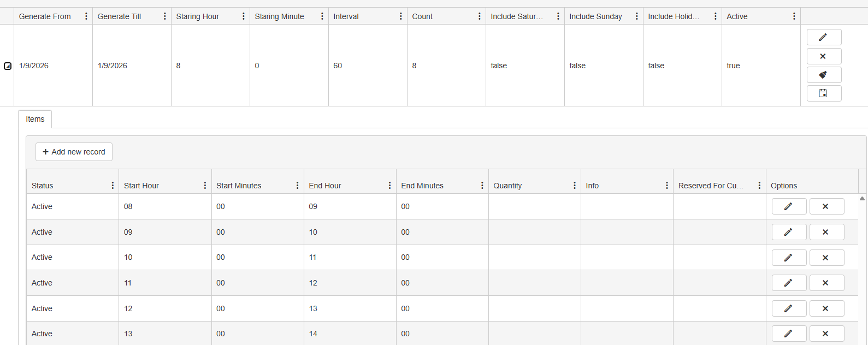Open the Interval column options menu
Screen dimensions: 868x345
pyautogui.click(x=400, y=16)
